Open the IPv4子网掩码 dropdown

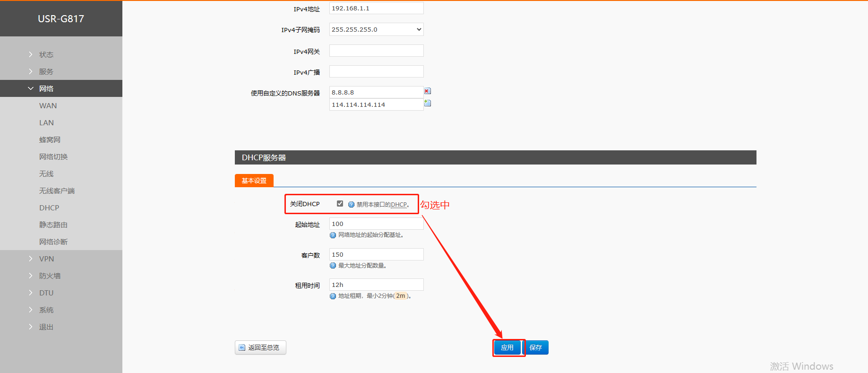pyautogui.click(x=376, y=29)
